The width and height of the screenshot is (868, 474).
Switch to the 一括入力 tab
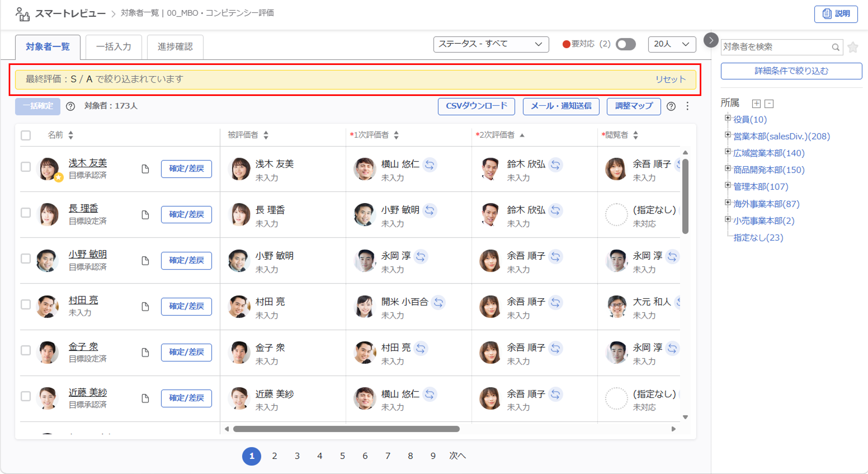pyautogui.click(x=114, y=47)
